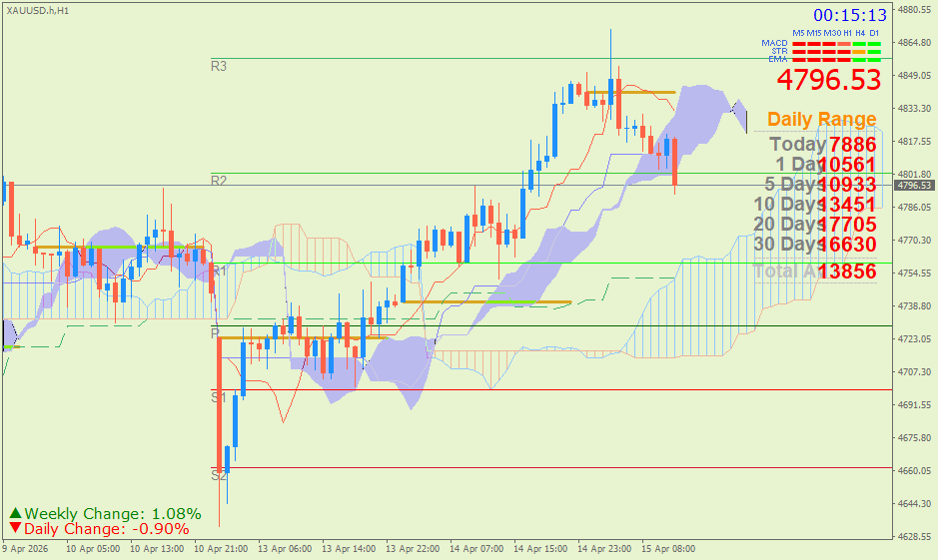Viewport: 938px width, 560px height.
Task: Click the 13 Apr 22:00 time axis label
Action: pos(413,548)
